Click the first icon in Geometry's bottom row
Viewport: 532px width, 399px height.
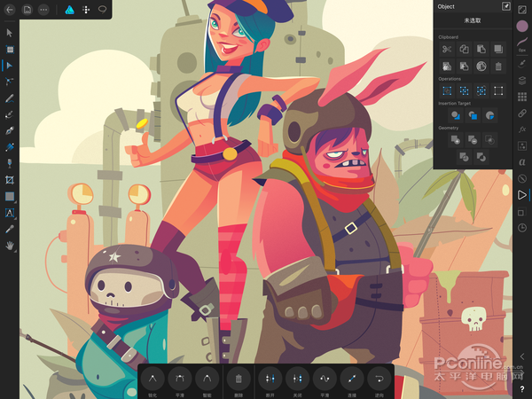464,157
